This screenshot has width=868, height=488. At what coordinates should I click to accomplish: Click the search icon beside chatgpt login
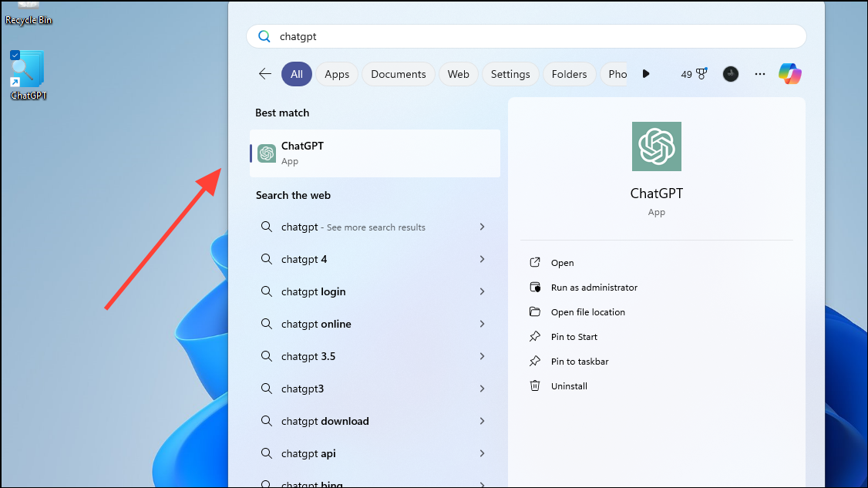(x=266, y=291)
